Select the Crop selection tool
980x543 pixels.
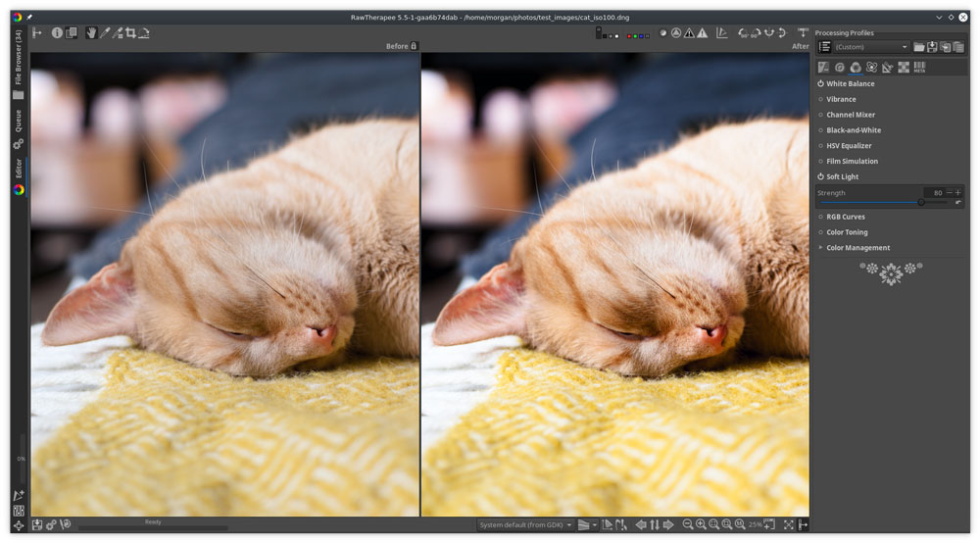point(130,32)
